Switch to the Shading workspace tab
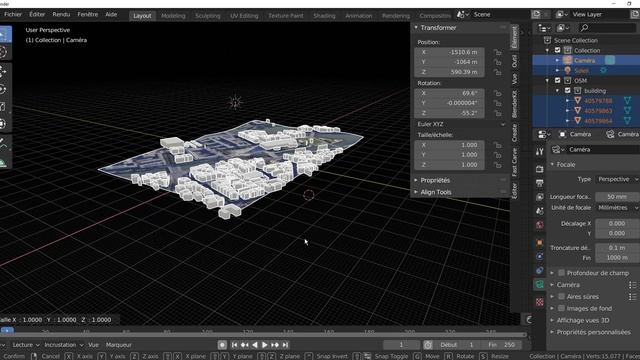 [324, 16]
